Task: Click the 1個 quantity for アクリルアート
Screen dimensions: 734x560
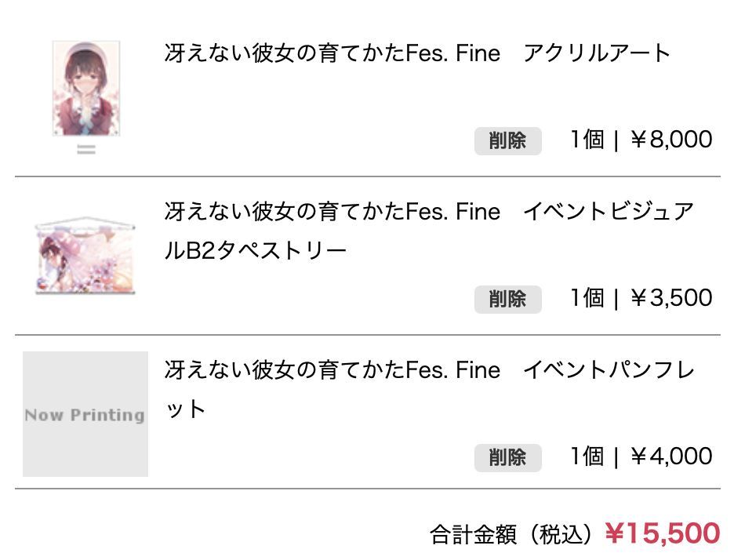Action: coord(587,140)
